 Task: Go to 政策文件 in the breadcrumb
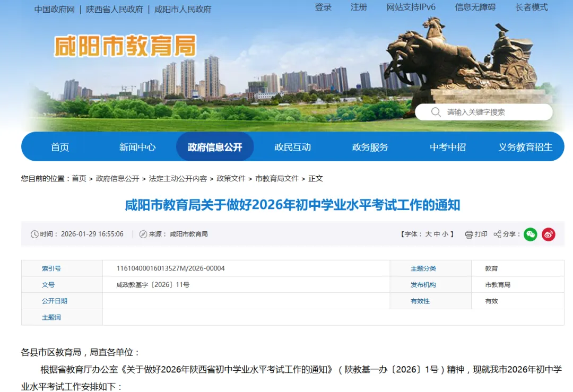[230, 179]
